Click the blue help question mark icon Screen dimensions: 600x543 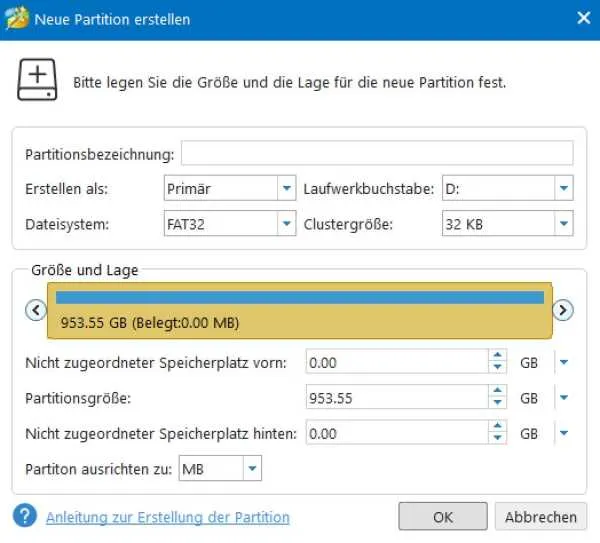click(x=25, y=515)
